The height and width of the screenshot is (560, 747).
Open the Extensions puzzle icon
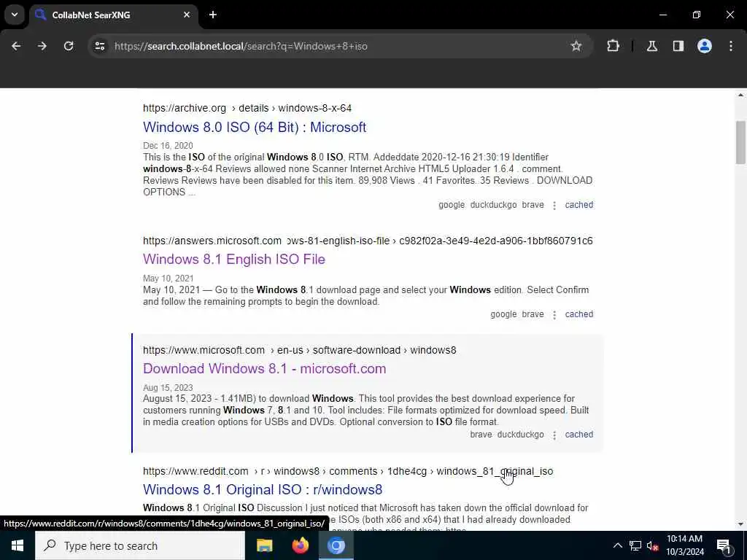[x=613, y=46]
